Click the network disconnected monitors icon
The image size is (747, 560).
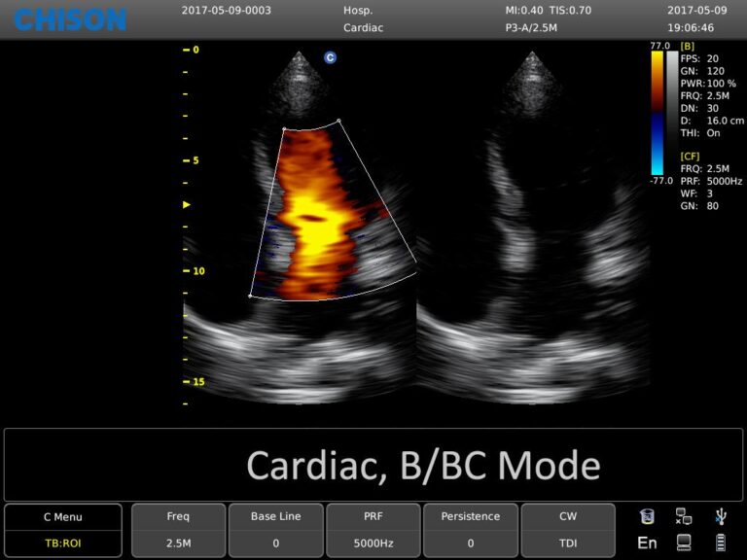[684, 516]
